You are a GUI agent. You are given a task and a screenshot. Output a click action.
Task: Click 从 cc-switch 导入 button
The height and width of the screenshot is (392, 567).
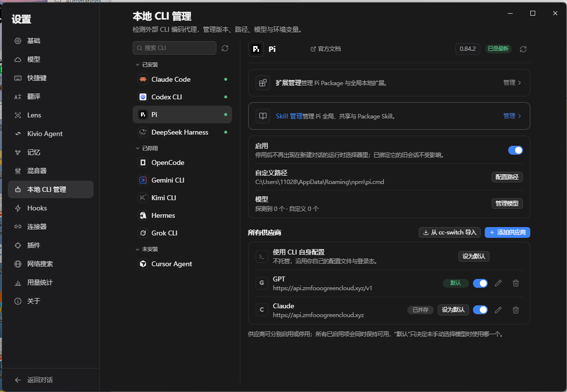pos(450,232)
